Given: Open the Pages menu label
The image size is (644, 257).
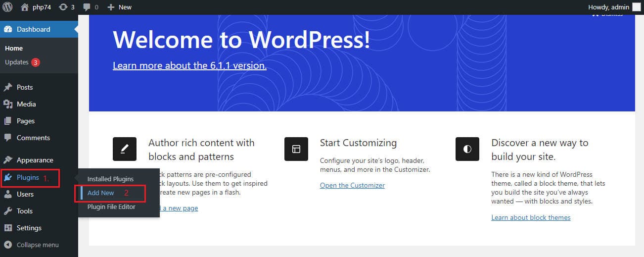Looking at the screenshot, I should [26, 121].
